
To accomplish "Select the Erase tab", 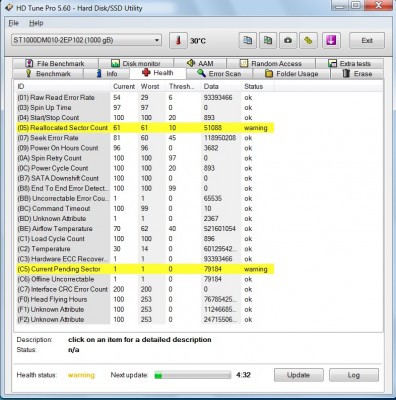I will click(x=357, y=74).
